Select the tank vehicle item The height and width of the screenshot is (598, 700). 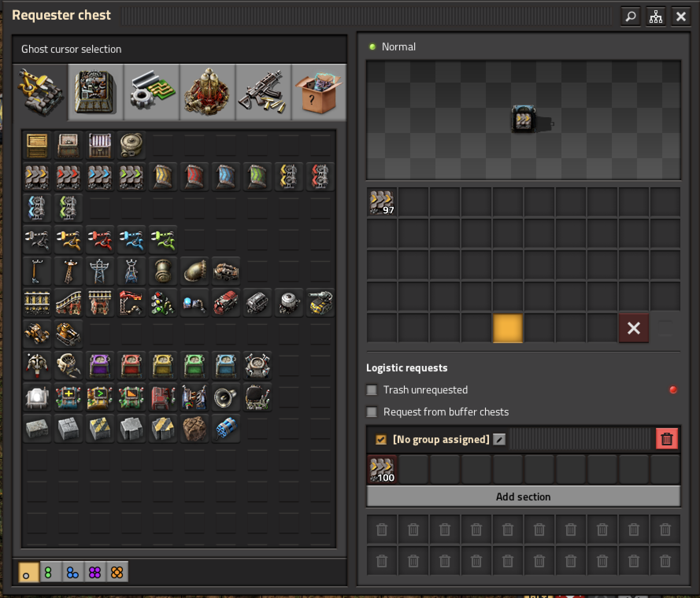click(69, 334)
